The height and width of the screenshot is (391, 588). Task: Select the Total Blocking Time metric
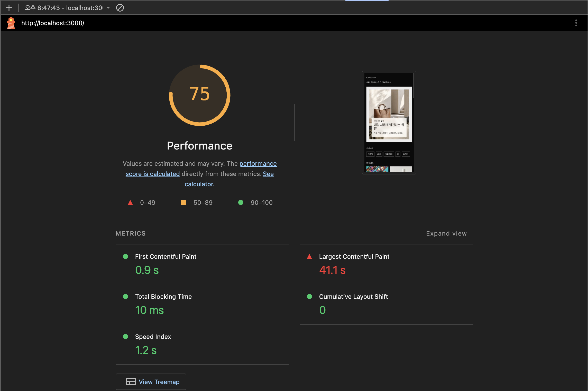pos(163,297)
